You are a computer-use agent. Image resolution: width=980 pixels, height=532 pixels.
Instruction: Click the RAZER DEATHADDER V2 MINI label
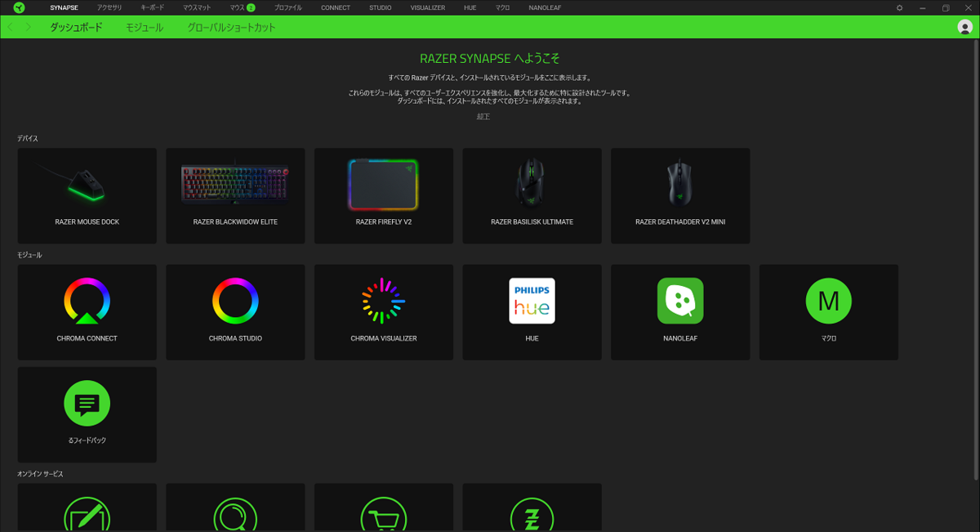[x=680, y=222]
